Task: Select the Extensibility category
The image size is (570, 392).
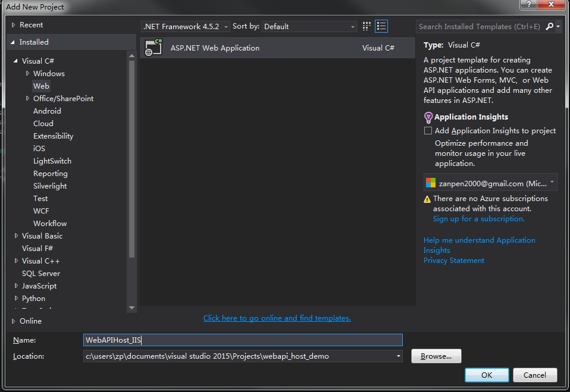Action: click(x=53, y=136)
